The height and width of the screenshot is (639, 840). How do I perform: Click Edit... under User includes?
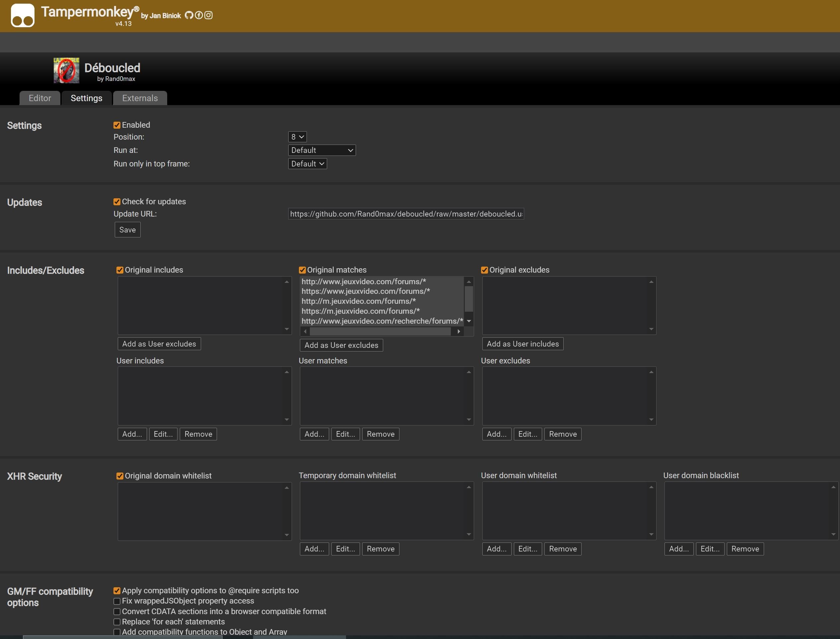[x=163, y=434]
